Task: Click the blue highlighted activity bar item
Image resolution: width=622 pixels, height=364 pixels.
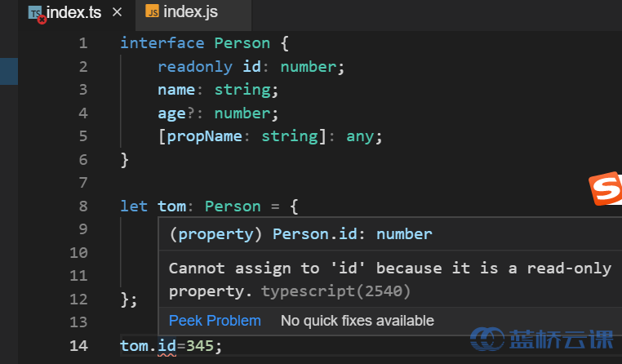Action: (x=9, y=71)
